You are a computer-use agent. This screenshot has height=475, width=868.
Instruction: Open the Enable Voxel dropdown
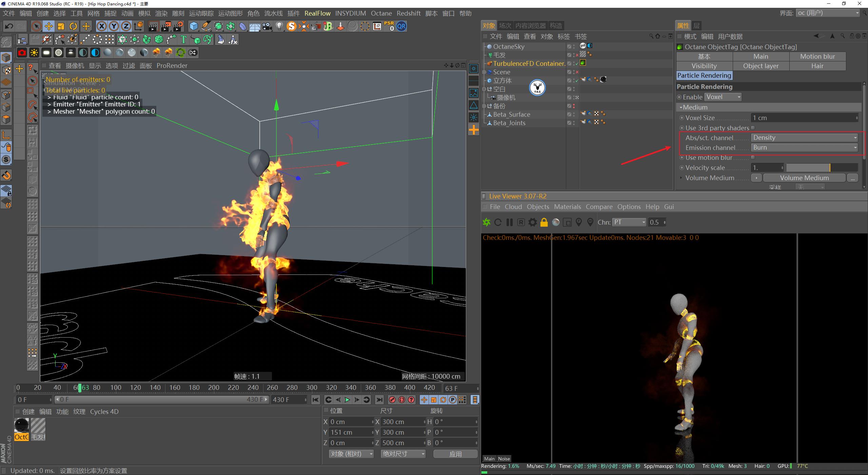coord(723,97)
